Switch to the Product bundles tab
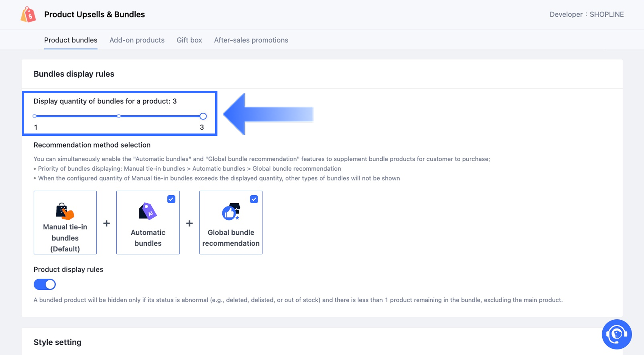Image resolution: width=644 pixels, height=355 pixels. tap(71, 40)
